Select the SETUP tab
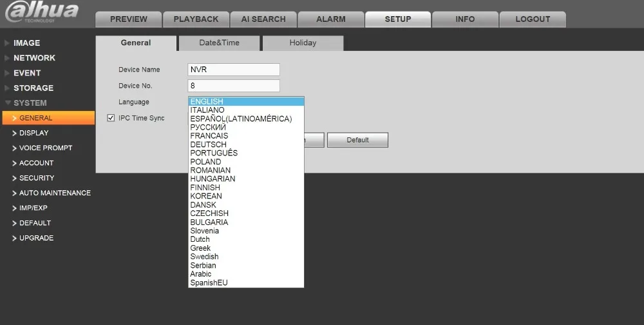 (397, 19)
